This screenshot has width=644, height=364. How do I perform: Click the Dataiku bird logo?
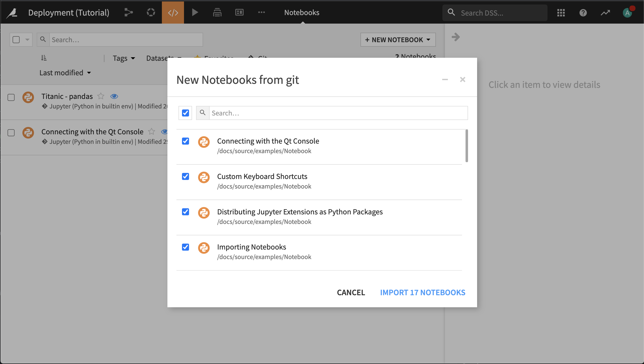[12, 12]
